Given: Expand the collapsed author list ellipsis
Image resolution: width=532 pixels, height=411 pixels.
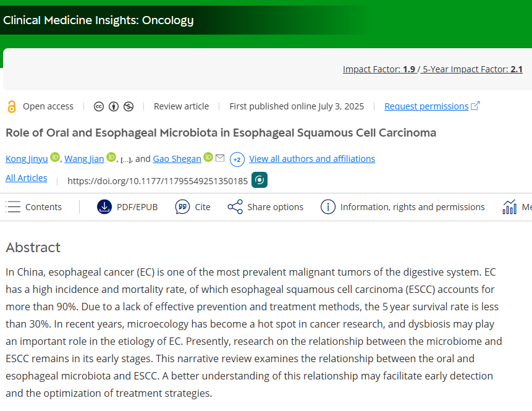Looking at the screenshot, I should [125, 159].
